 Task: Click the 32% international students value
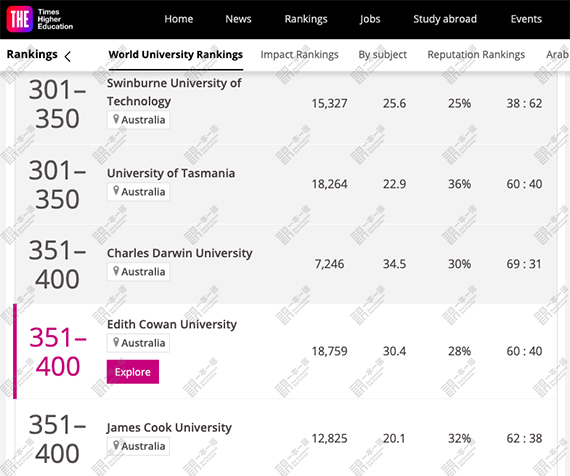click(x=459, y=439)
